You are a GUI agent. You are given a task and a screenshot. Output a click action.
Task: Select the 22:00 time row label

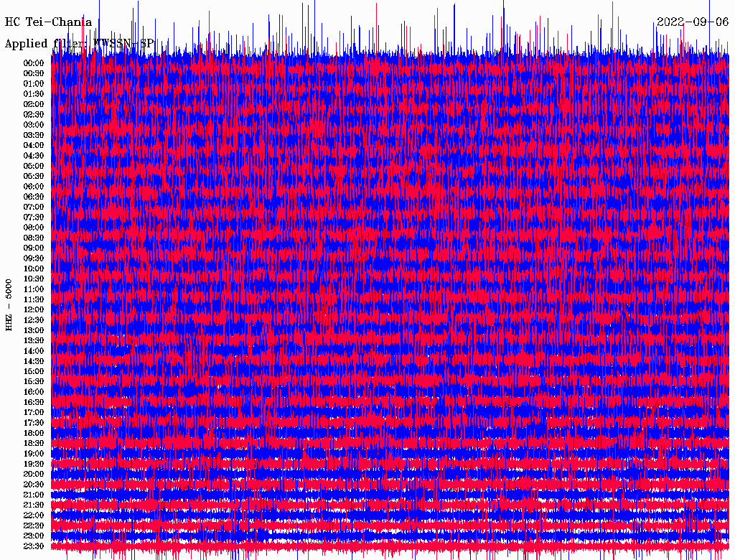click(34, 515)
